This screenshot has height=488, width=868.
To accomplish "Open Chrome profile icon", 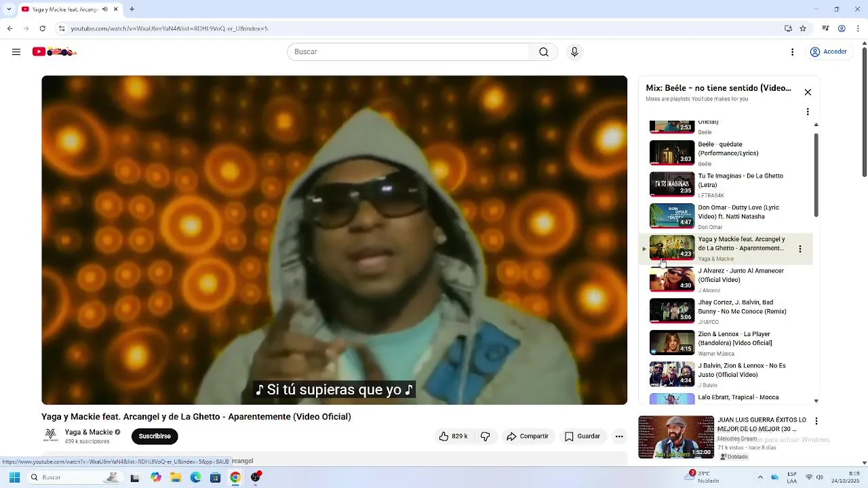I will tap(842, 28).
